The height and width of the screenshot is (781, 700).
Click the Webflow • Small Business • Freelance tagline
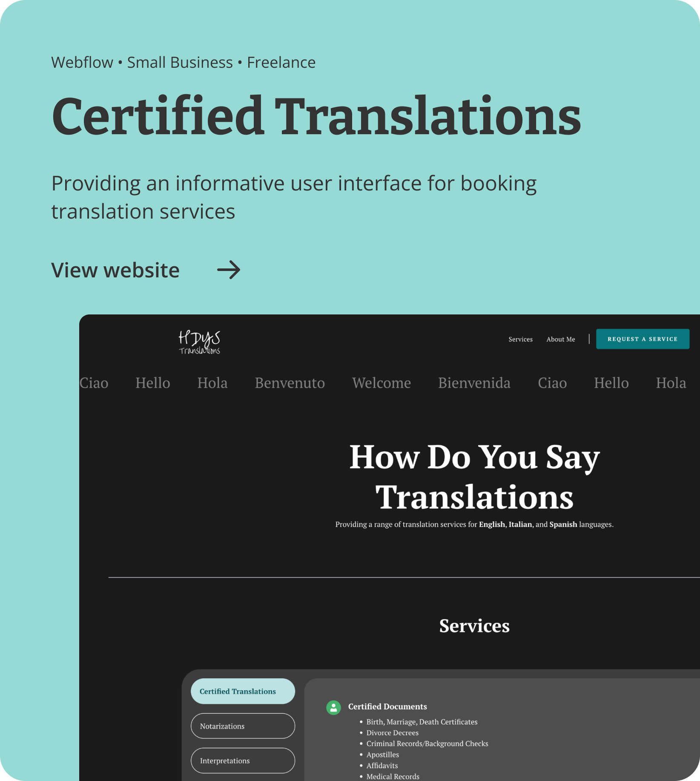click(x=184, y=63)
